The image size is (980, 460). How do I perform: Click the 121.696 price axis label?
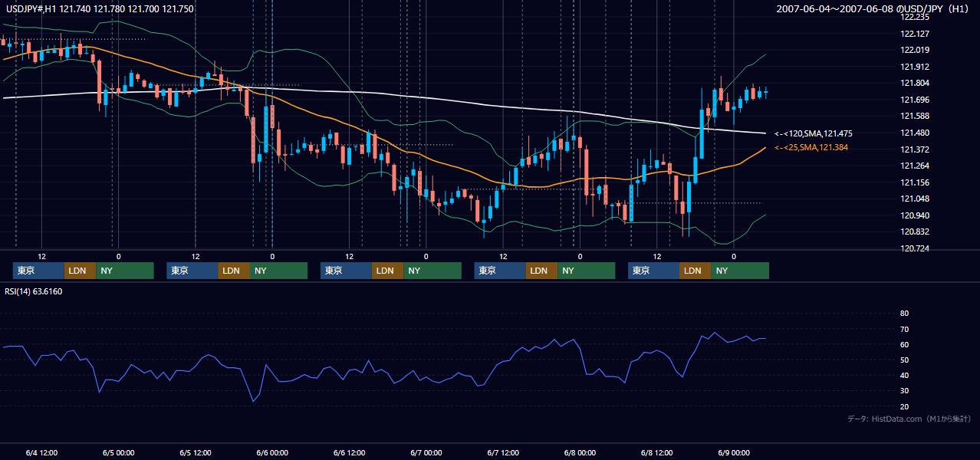click(916, 100)
